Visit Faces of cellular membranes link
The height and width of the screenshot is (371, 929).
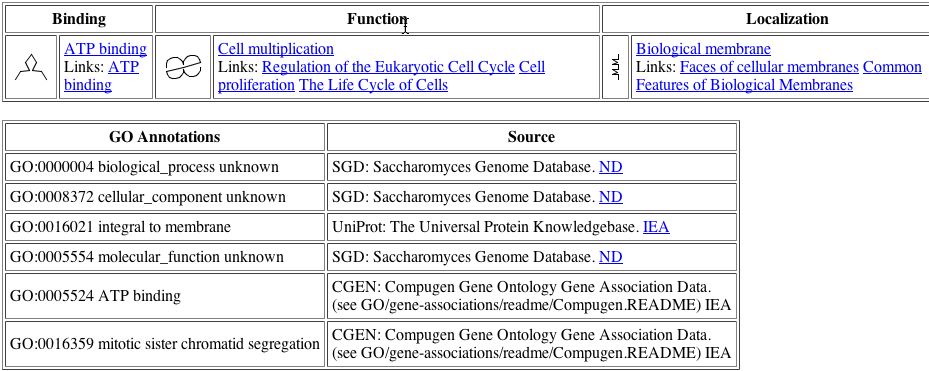point(769,67)
